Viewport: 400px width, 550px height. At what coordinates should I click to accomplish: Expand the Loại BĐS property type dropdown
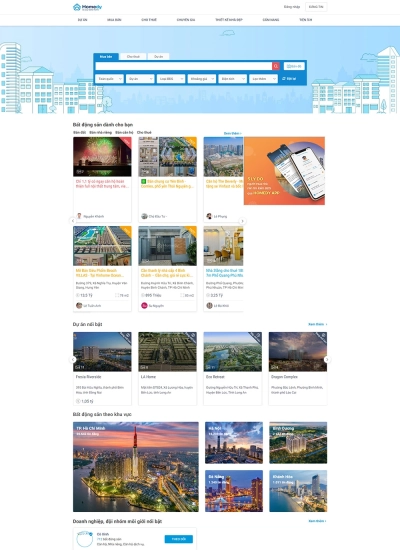click(x=171, y=79)
